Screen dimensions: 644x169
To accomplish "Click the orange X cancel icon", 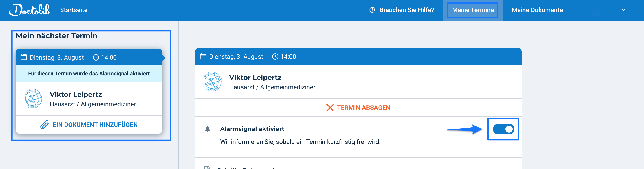I will [x=330, y=108].
